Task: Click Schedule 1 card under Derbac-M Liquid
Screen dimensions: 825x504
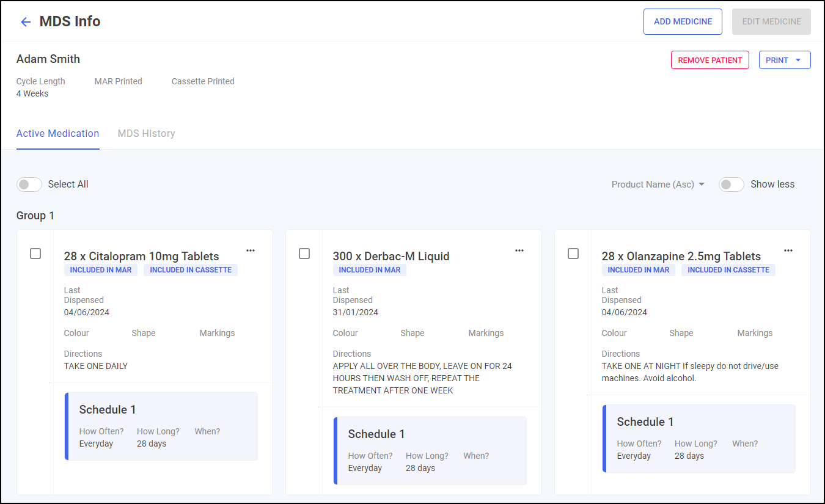Action: pos(430,451)
